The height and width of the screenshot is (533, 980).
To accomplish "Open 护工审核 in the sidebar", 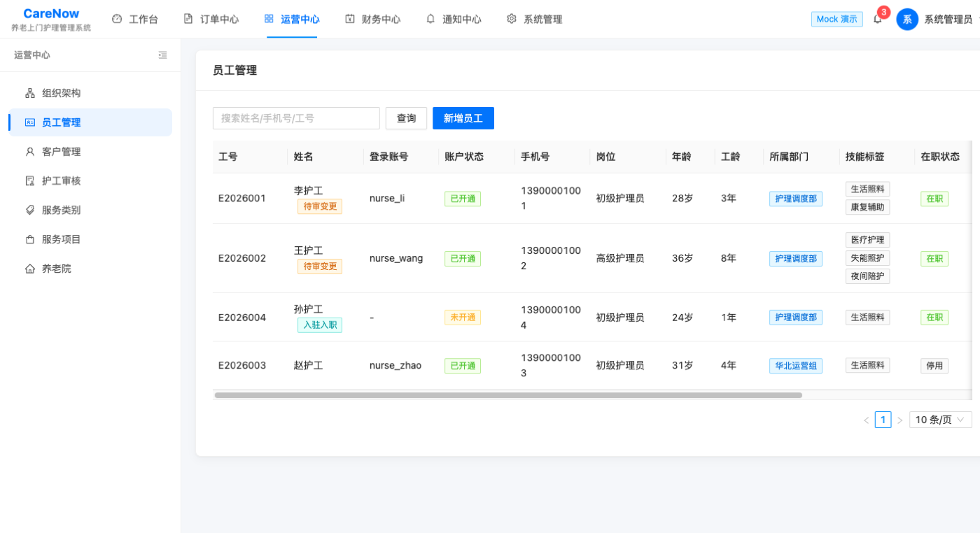I will point(90,180).
